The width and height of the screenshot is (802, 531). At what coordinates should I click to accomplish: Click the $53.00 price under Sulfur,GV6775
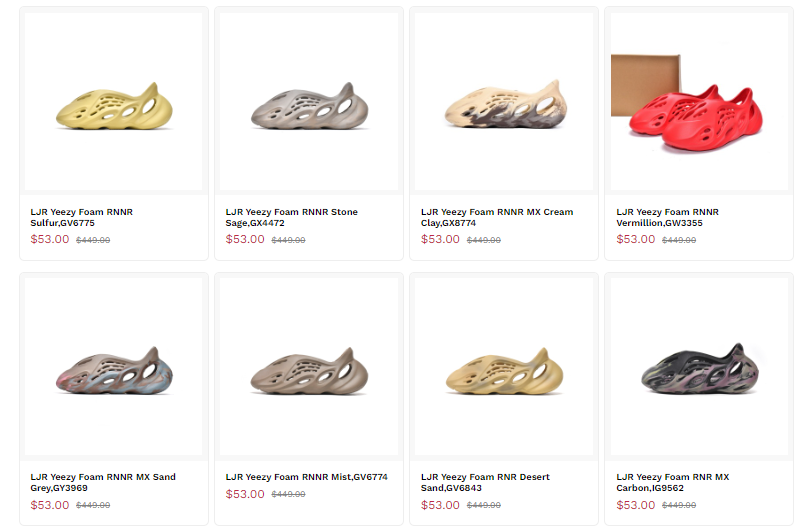click(x=50, y=240)
